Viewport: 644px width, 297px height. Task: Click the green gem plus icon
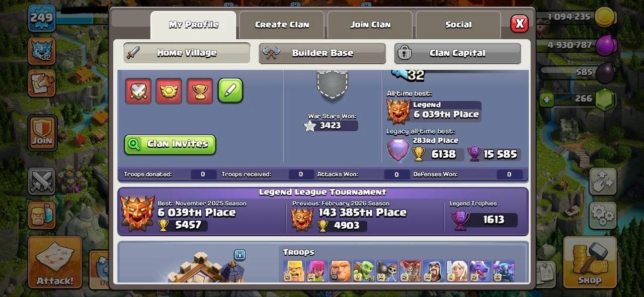click(547, 100)
